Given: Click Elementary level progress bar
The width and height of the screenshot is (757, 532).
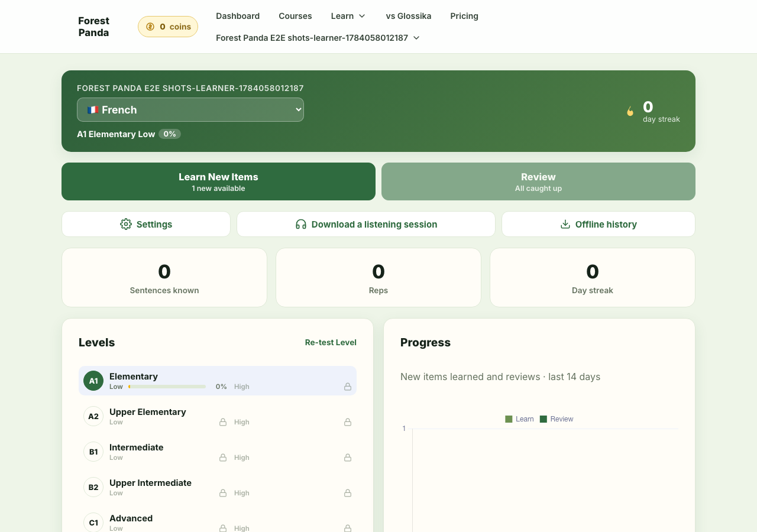Looking at the screenshot, I should coord(167,387).
